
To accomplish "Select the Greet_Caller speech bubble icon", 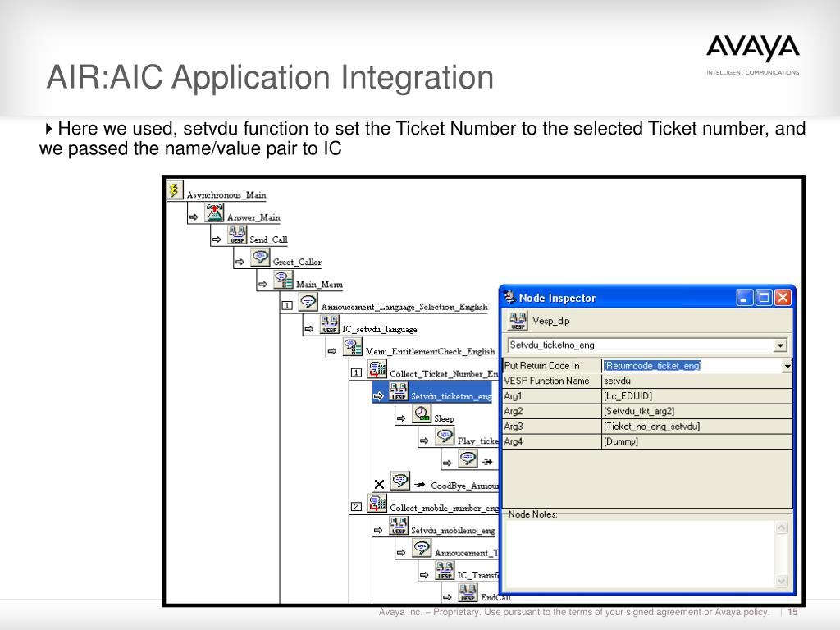I will coord(260,258).
